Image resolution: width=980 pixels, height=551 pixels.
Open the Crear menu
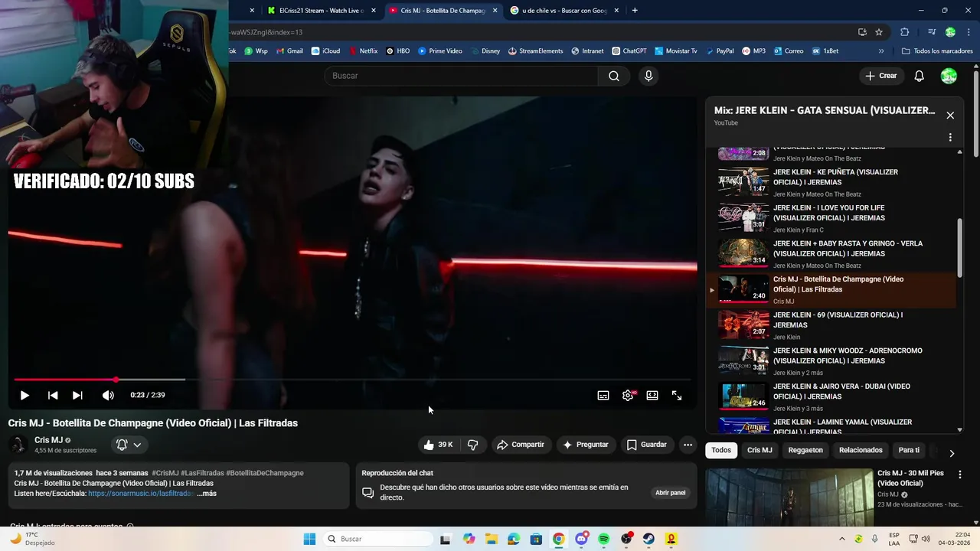(x=881, y=76)
